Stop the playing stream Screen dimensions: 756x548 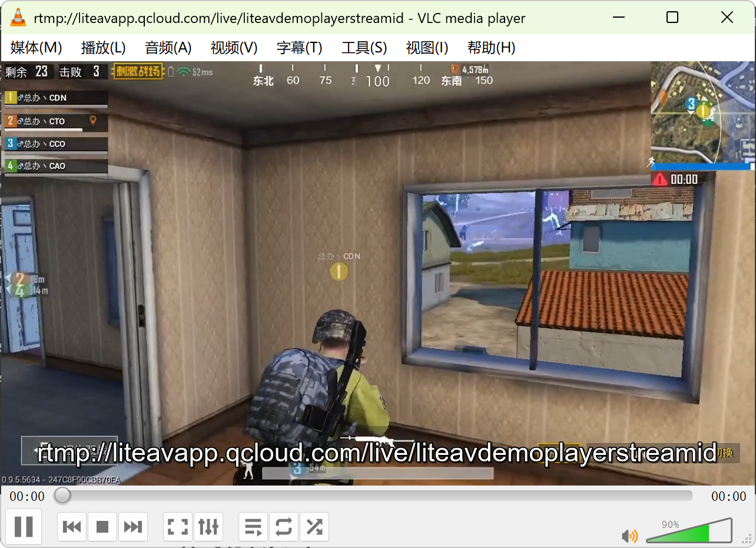[102, 527]
